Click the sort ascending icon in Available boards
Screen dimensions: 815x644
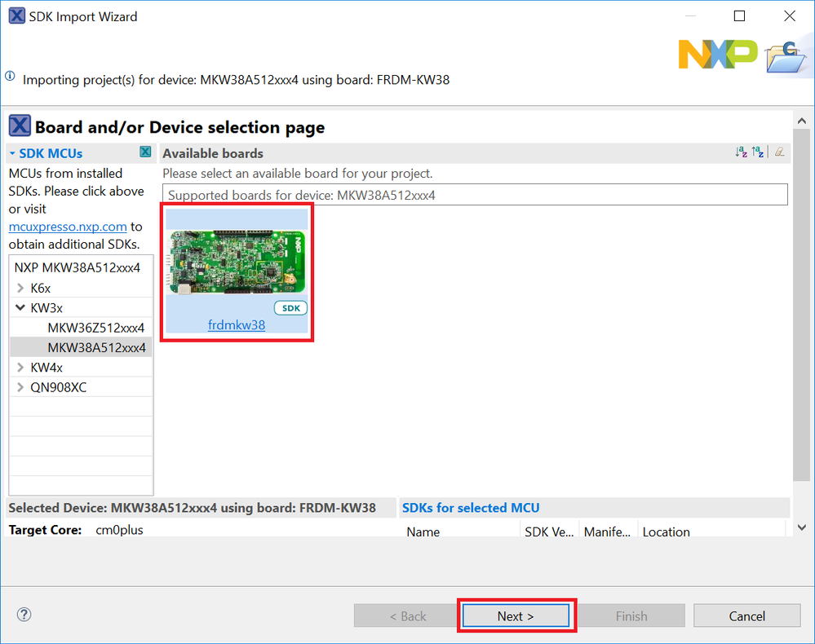coord(757,152)
